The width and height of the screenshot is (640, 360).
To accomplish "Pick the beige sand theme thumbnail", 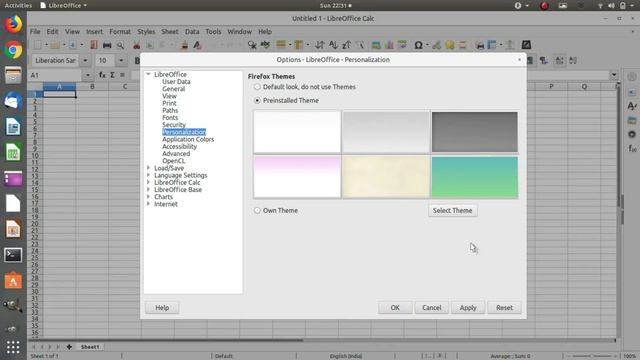I will [386, 177].
